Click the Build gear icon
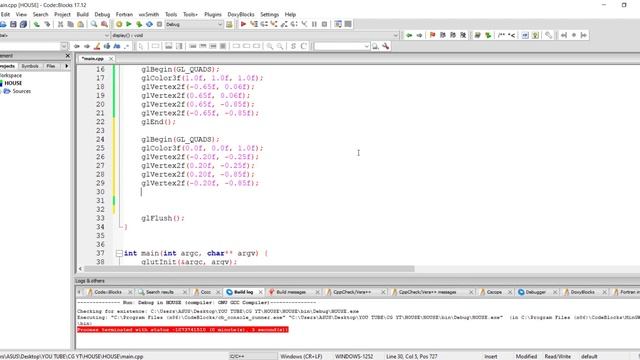Image resolution: width=640 pixels, height=360 pixels. [119, 24]
